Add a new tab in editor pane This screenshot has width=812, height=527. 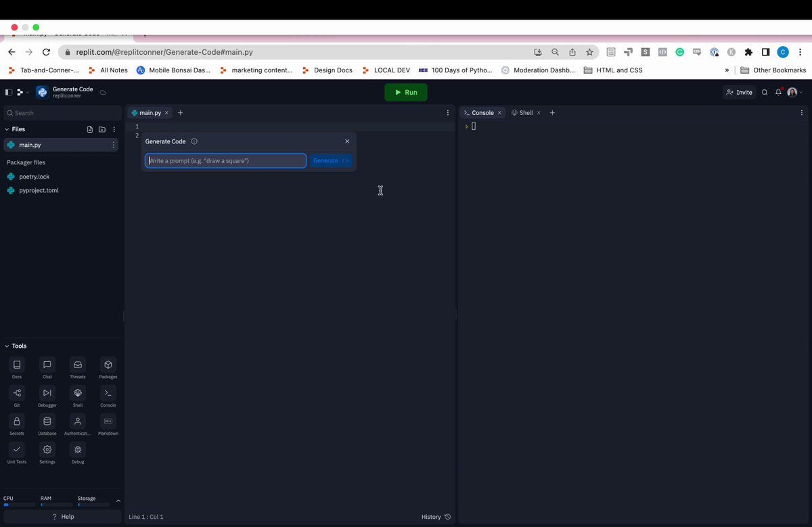pos(180,113)
